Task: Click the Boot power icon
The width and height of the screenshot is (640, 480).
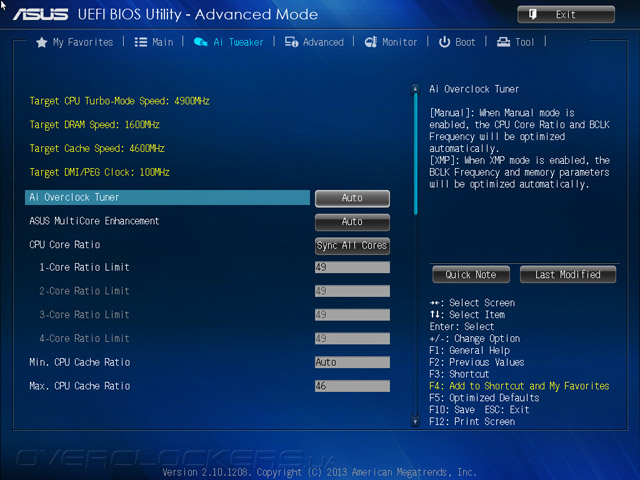Action: pyautogui.click(x=444, y=42)
